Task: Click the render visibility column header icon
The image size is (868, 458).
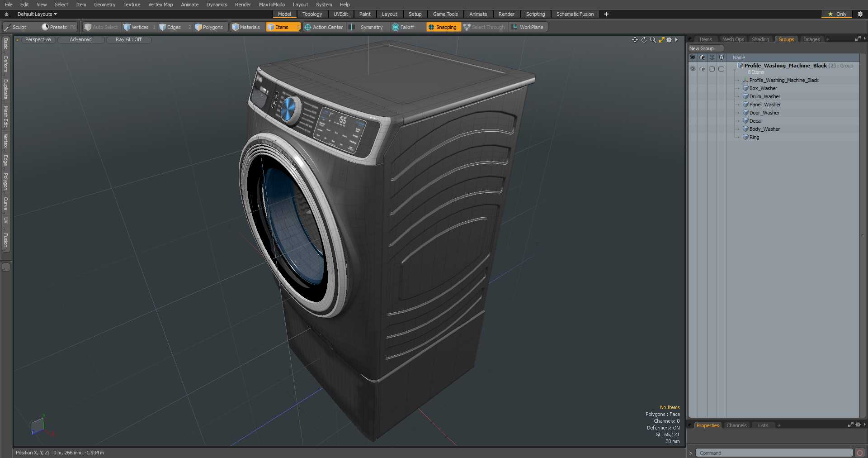Action: (702, 57)
